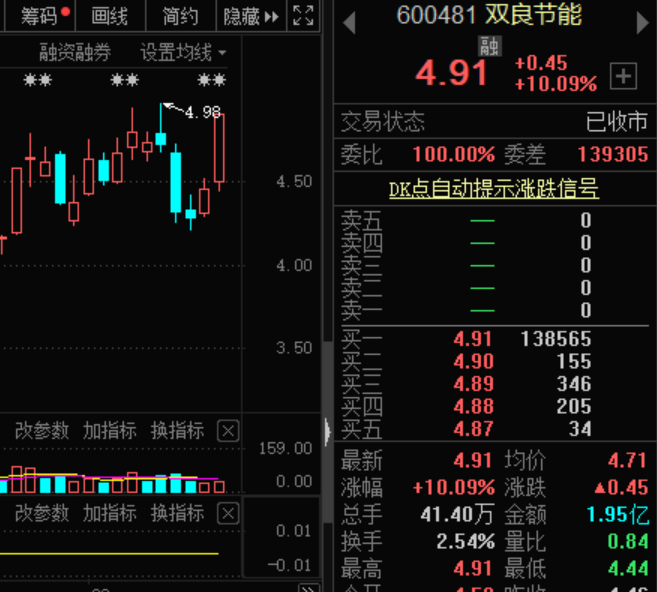Click the 最低 value 4.44
Image resolution: width=657 pixels, height=592 pixels.
(628, 569)
